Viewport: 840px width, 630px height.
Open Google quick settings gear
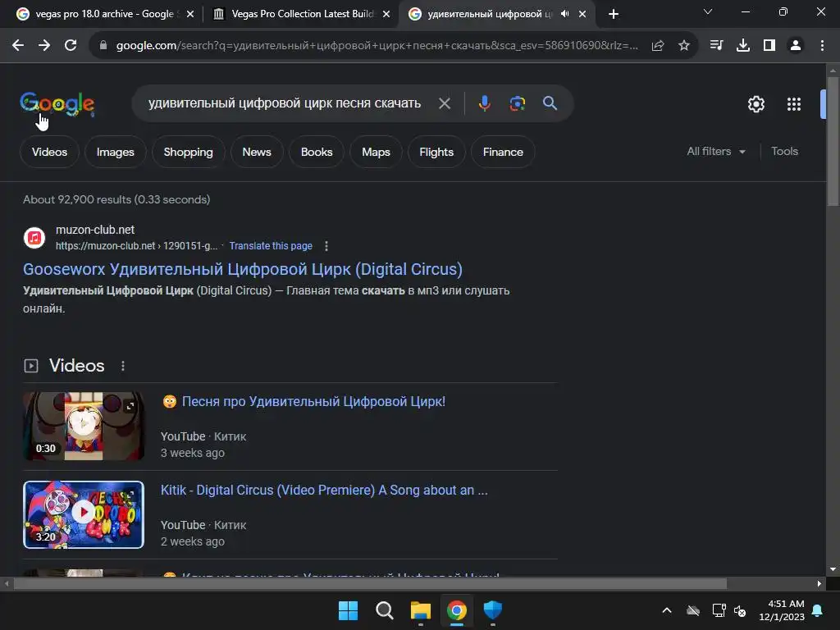[756, 104]
